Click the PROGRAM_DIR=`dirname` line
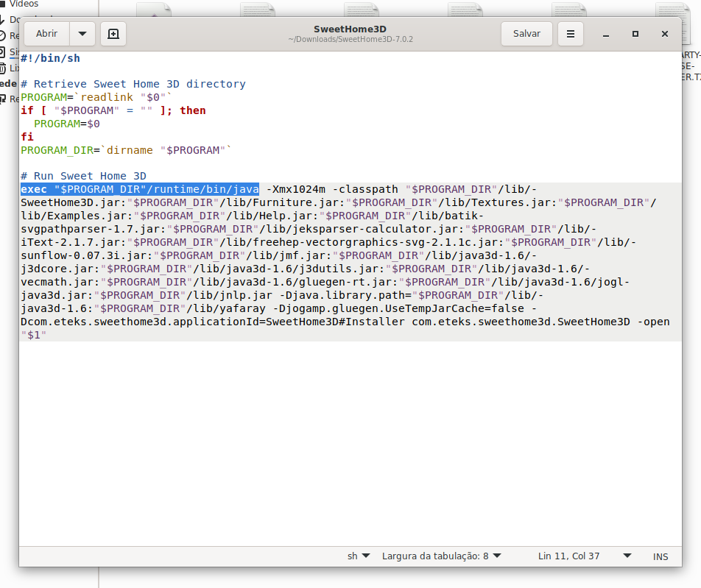Screen dimensions: 701x588 coord(126,150)
